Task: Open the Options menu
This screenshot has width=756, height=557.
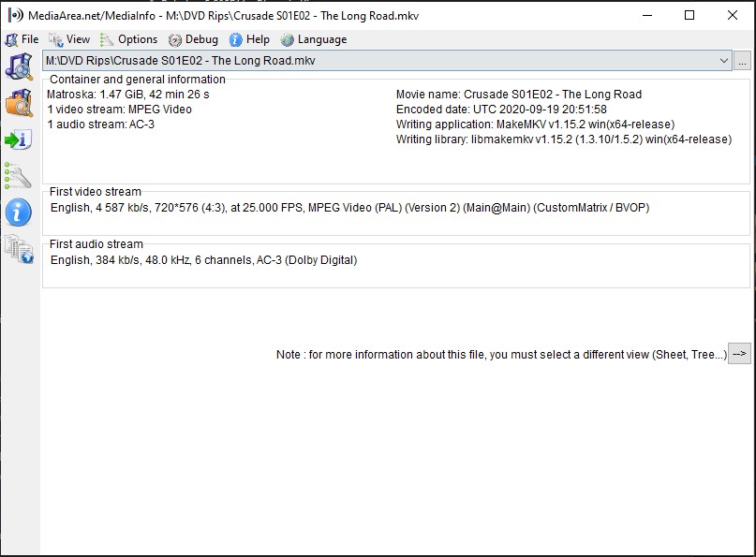Action: (128, 39)
